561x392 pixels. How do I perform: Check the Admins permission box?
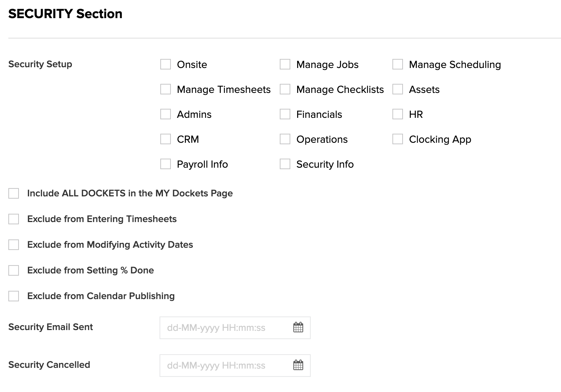click(x=165, y=114)
